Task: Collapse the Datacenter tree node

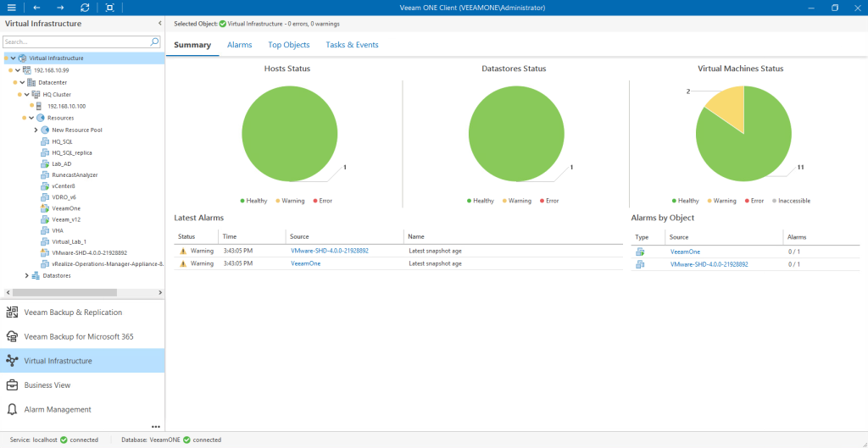Action: (x=22, y=82)
